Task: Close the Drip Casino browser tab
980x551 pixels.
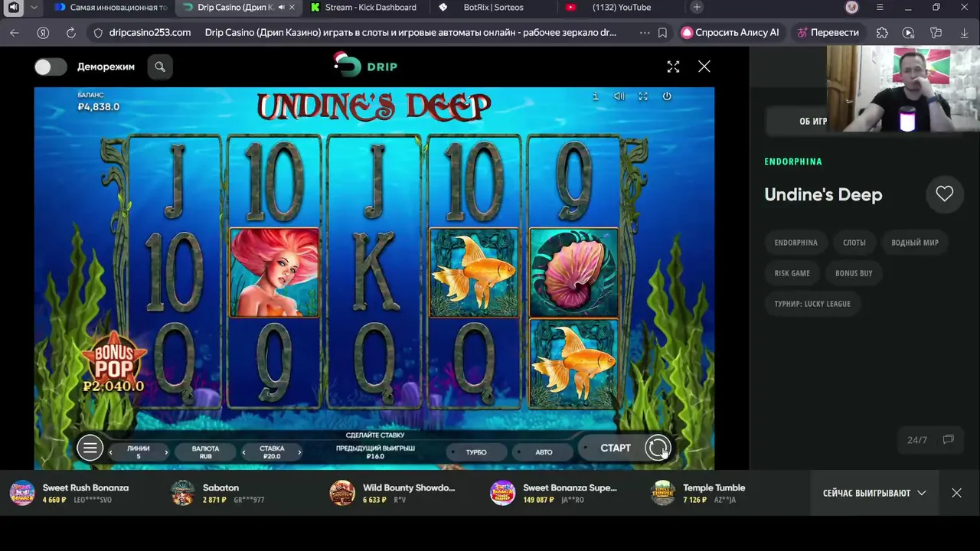Action: (x=292, y=8)
